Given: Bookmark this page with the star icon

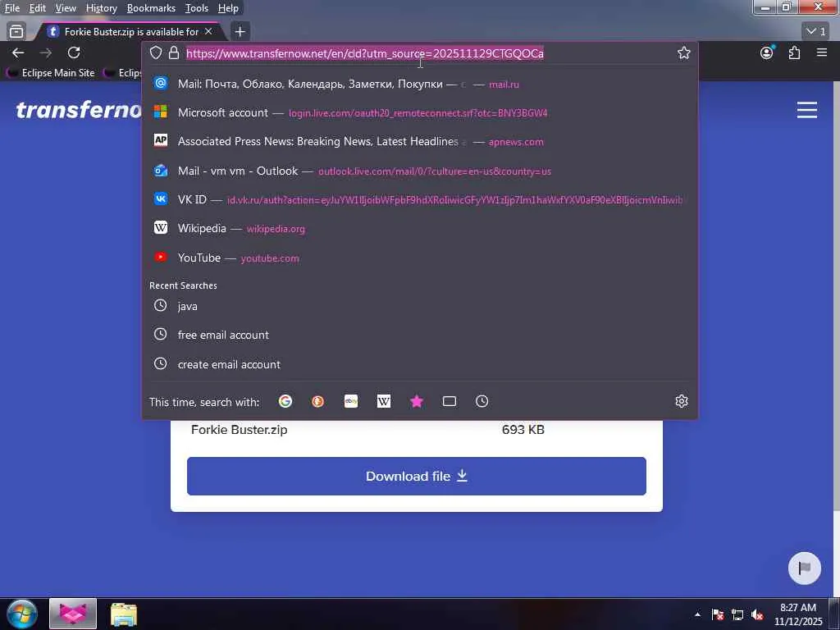Looking at the screenshot, I should click(x=683, y=52).
